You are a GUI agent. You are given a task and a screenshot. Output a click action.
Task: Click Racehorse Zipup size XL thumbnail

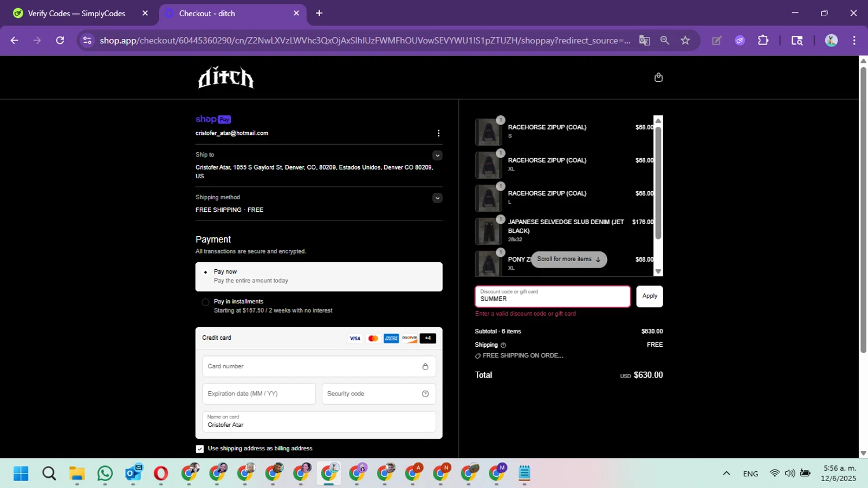coord(488,165)
